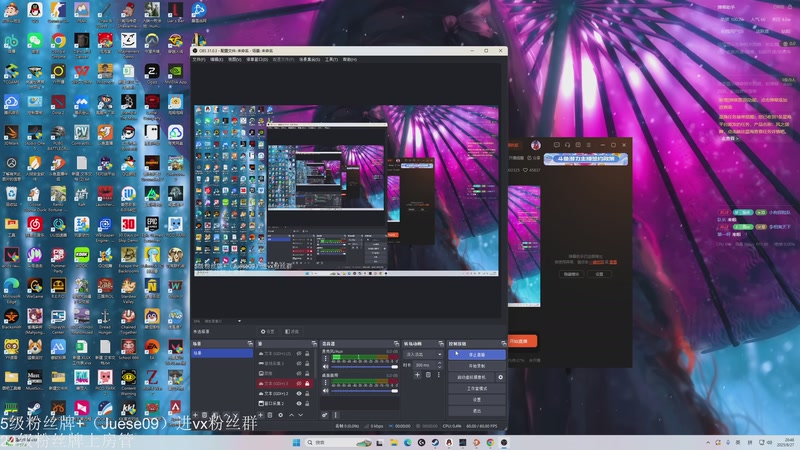The height and width of the screenshot is (450, 800).
Task: Click the avatar in right streaming window
Action: click(x=536, y=145)
